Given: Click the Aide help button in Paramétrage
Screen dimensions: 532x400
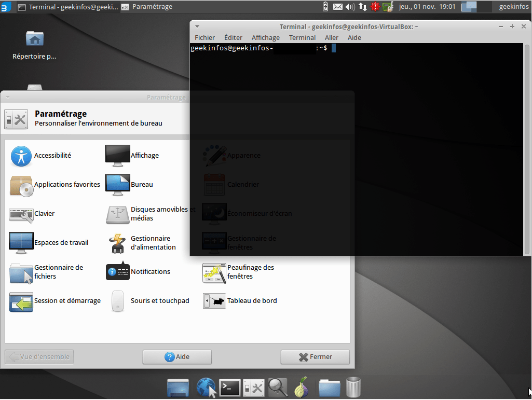Looking at the screenshot, I should pos(177,357).
